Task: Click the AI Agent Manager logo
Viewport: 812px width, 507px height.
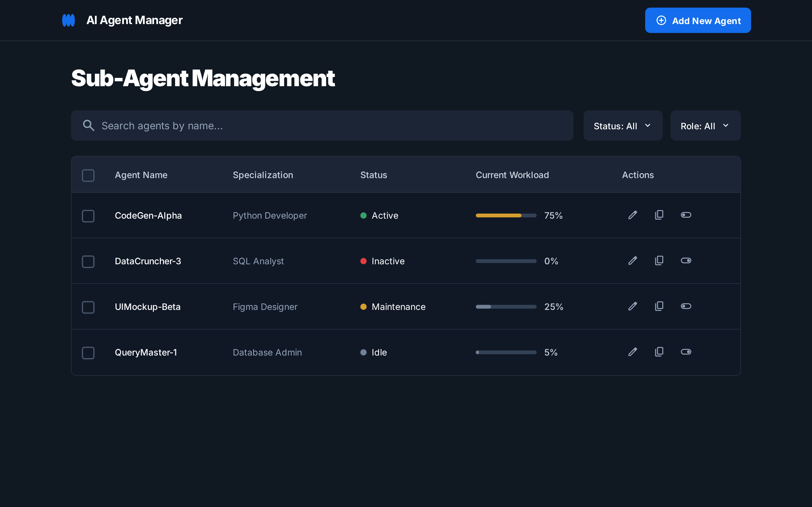Action: (x=68, y=20)
